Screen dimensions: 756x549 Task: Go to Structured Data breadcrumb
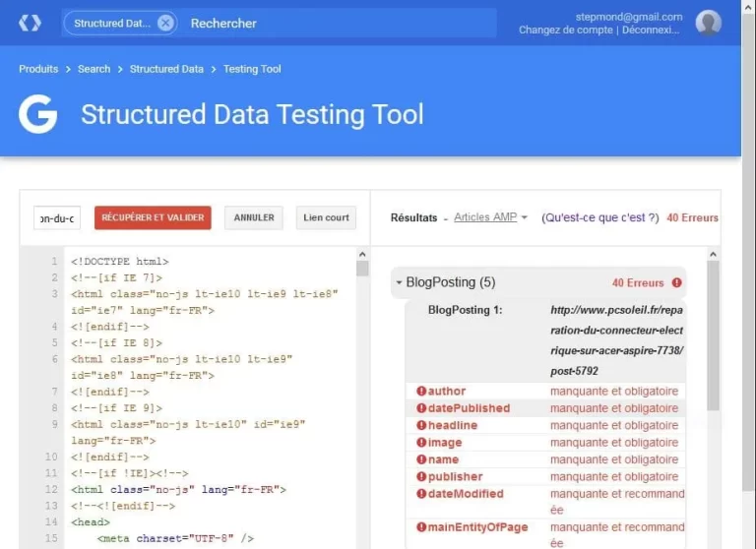click(x=166, y=69)
